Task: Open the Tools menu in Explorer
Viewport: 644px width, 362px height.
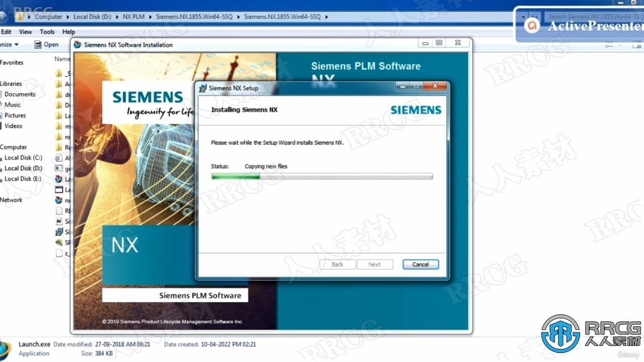Action: pyautogui.click(x=47, y=32)
